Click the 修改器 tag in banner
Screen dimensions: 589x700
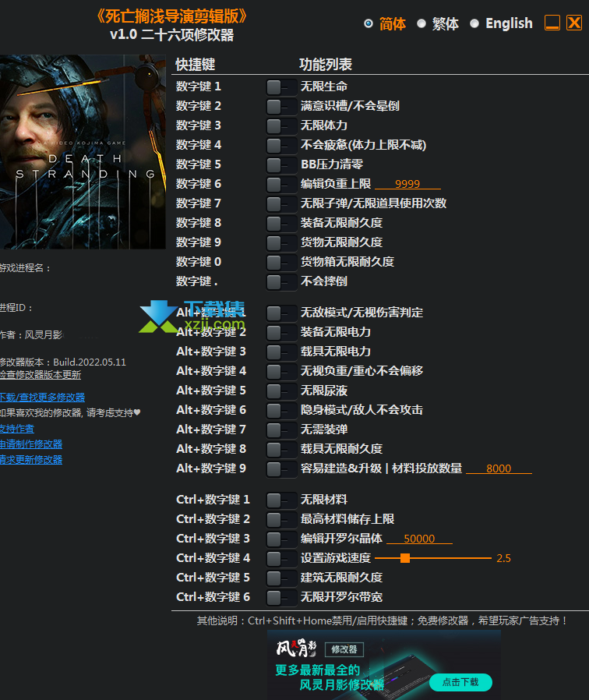coord(344,649)
